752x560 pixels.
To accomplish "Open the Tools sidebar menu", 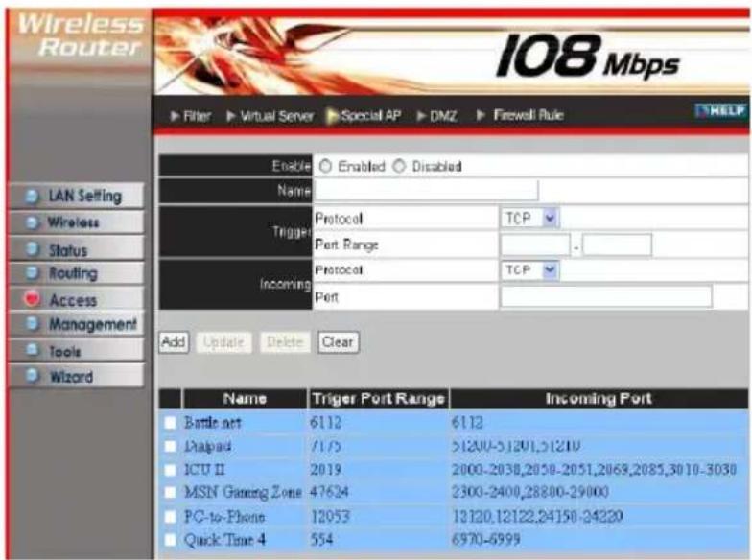I will (77, 351).
